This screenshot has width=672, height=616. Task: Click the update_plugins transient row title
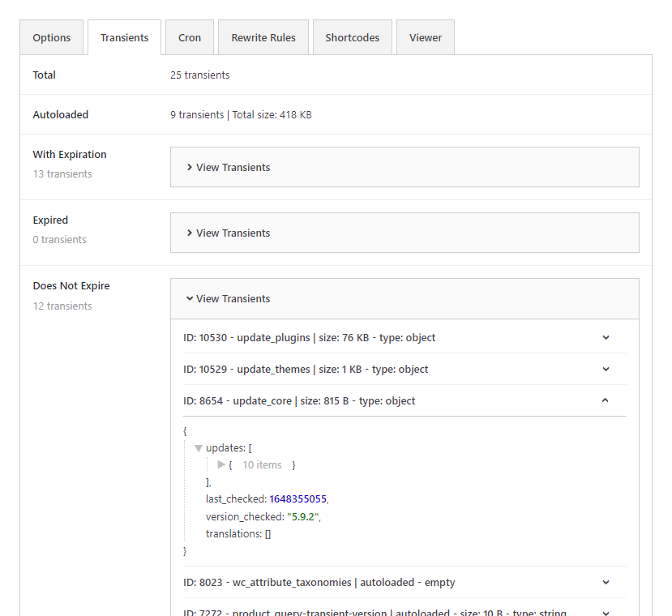(x=310, y=338)
